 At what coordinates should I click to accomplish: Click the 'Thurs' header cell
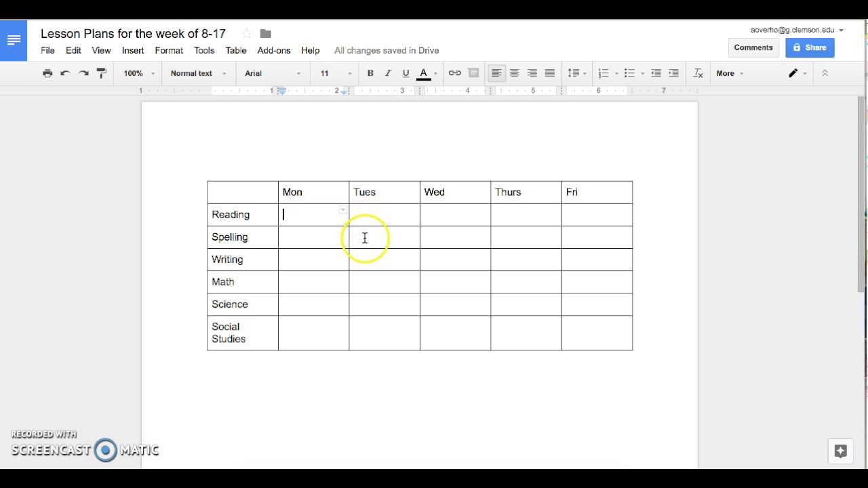pyautogui.click(x=526, y=192)
